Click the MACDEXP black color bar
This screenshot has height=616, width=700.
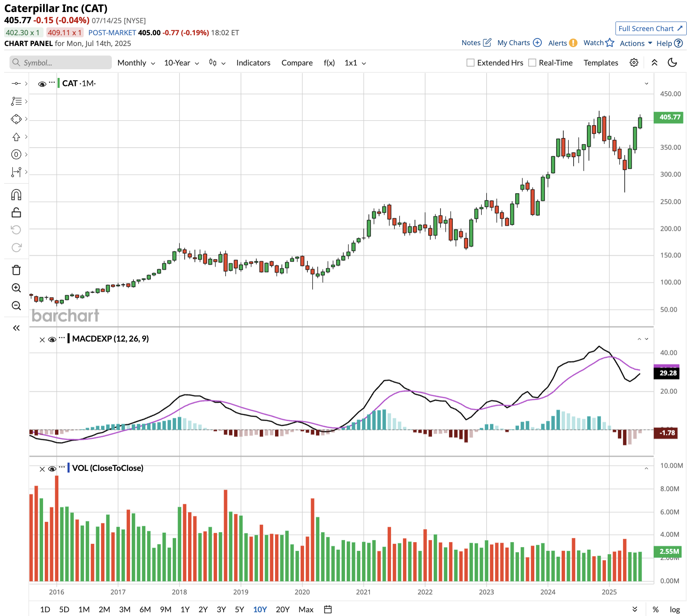(x=68, y=339)
